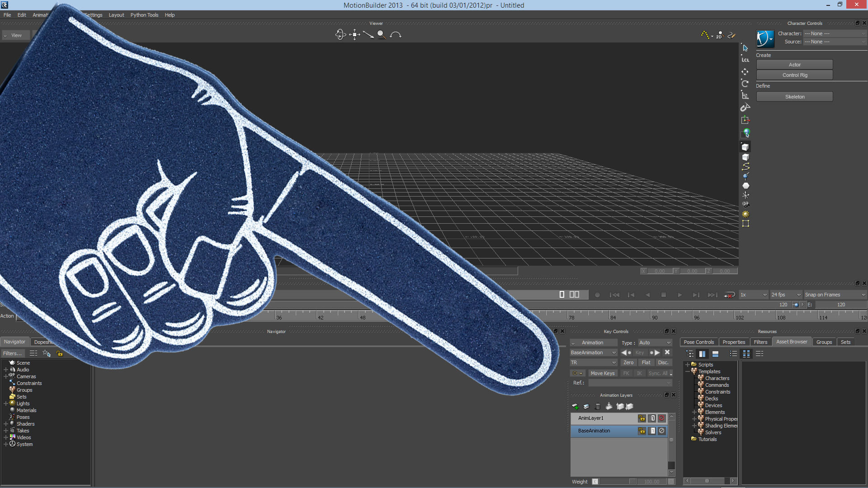This screenshot has width=868, height=488.
Task: Click the trajectory curve S icon
Action: coord(745,167)
